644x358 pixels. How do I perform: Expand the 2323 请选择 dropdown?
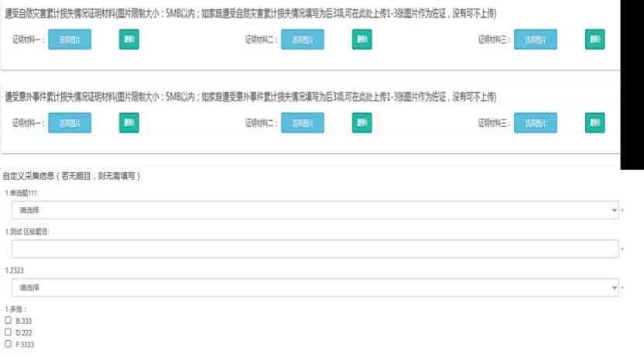click(315, 287)
